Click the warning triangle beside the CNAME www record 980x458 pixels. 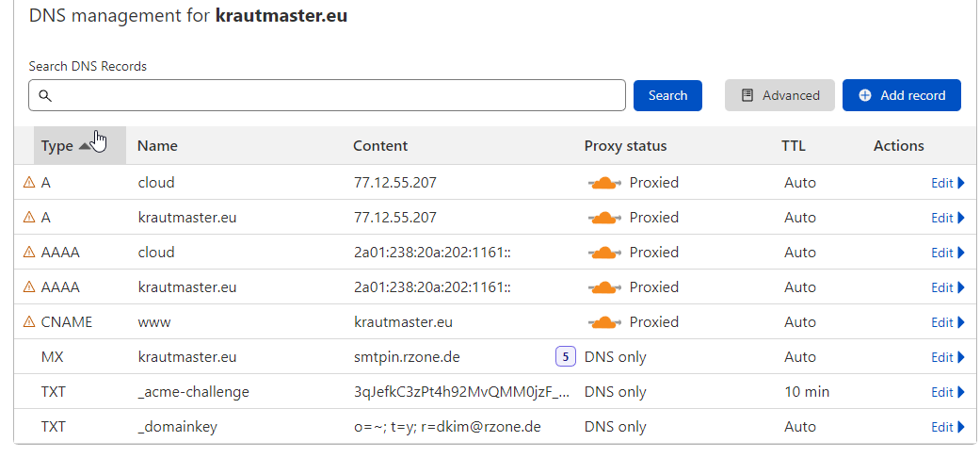pos(29,321)
